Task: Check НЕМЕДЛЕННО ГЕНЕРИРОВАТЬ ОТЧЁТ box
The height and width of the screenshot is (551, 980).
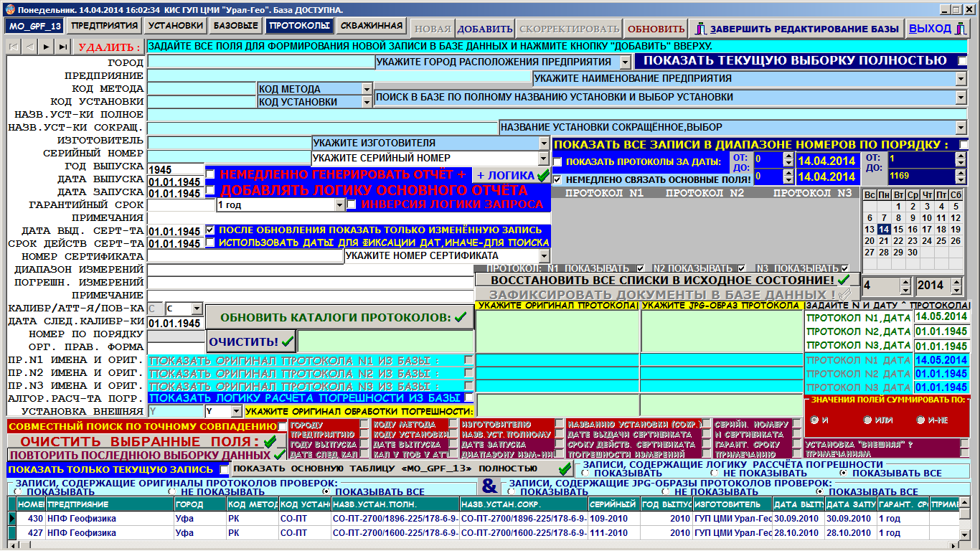Action: coord(210,174)
